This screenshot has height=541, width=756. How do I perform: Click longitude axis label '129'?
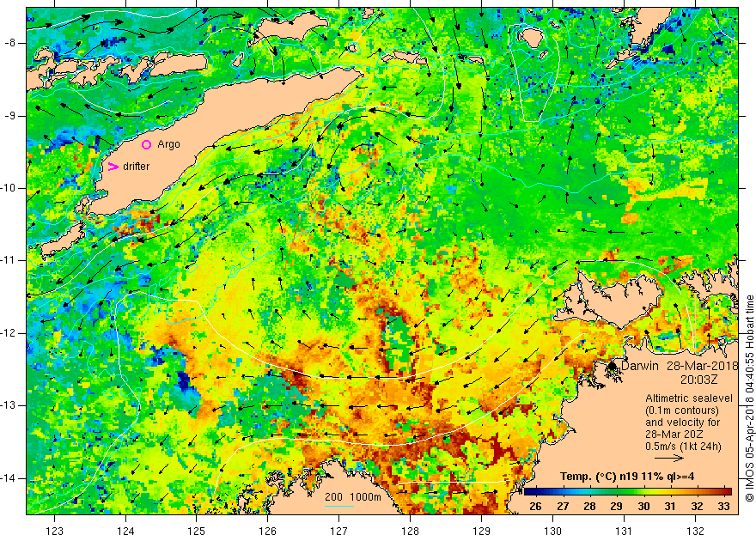coord(481,531)
